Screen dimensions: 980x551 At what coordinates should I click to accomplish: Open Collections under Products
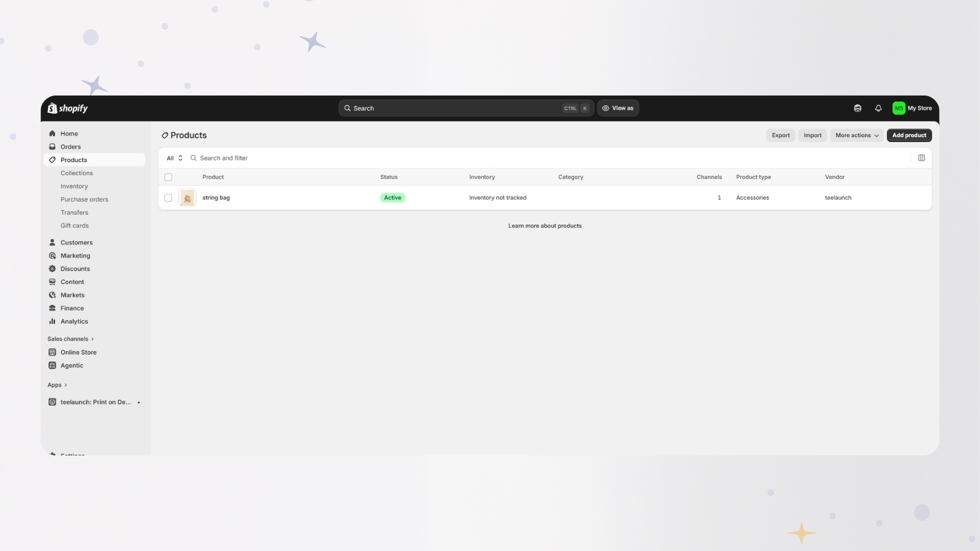click(x=77, y=173)
